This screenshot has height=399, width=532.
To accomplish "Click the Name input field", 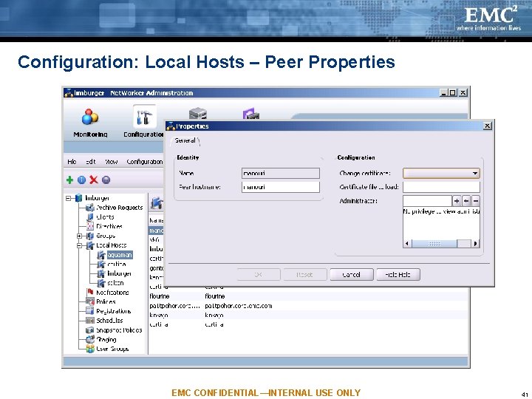I will [x=281, y=174].
